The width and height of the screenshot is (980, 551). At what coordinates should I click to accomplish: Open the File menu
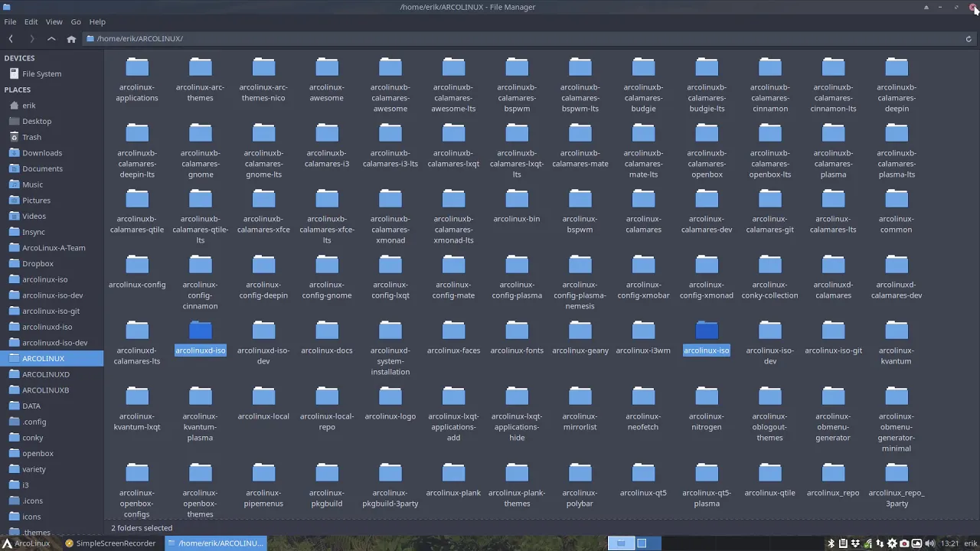10,21
